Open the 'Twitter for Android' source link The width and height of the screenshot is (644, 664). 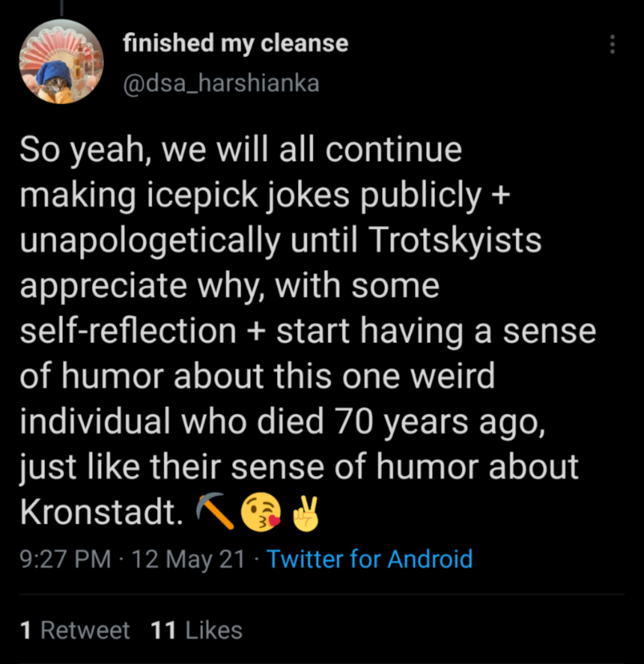(369, 559)
